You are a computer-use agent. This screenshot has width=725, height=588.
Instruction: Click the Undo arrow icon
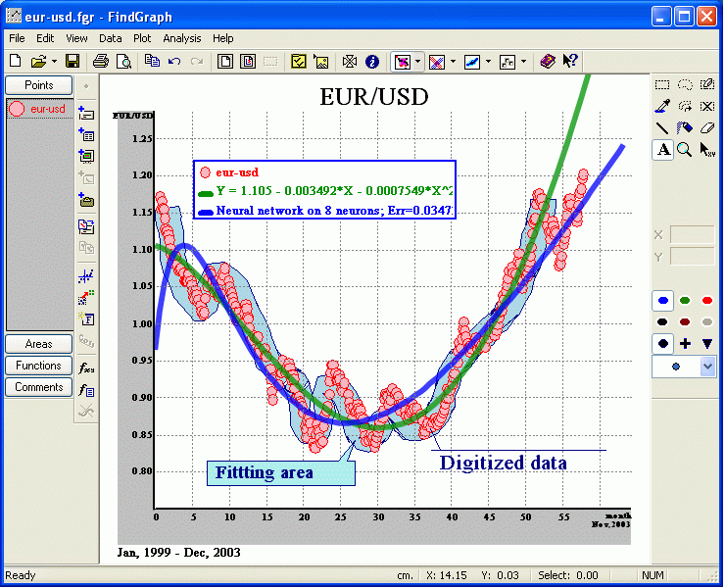tap(174, 61)
